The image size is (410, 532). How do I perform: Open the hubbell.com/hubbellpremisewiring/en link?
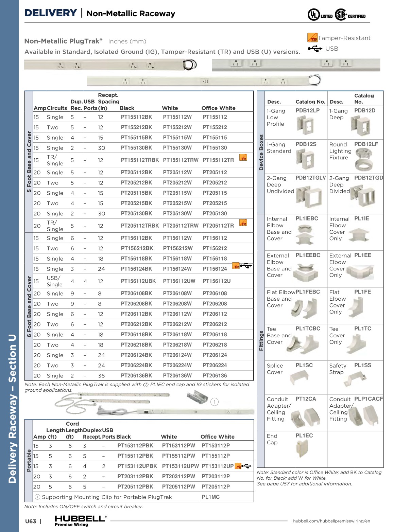(331, 521)
